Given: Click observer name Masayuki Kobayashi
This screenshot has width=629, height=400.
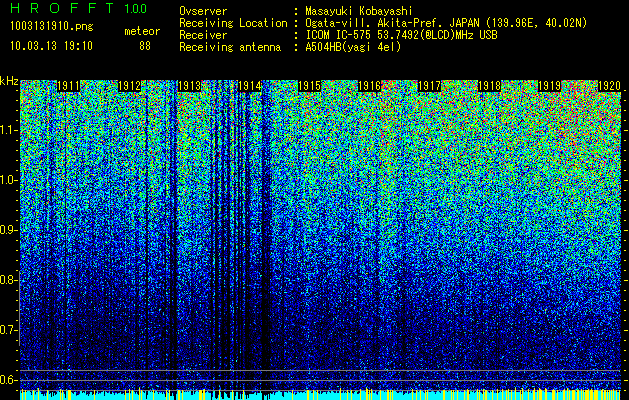Looking at the screenshot, I should point(359,11).
